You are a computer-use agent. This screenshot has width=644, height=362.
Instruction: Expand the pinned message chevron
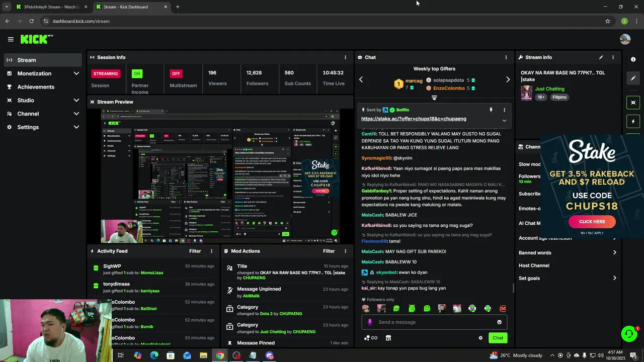point(504,121)
